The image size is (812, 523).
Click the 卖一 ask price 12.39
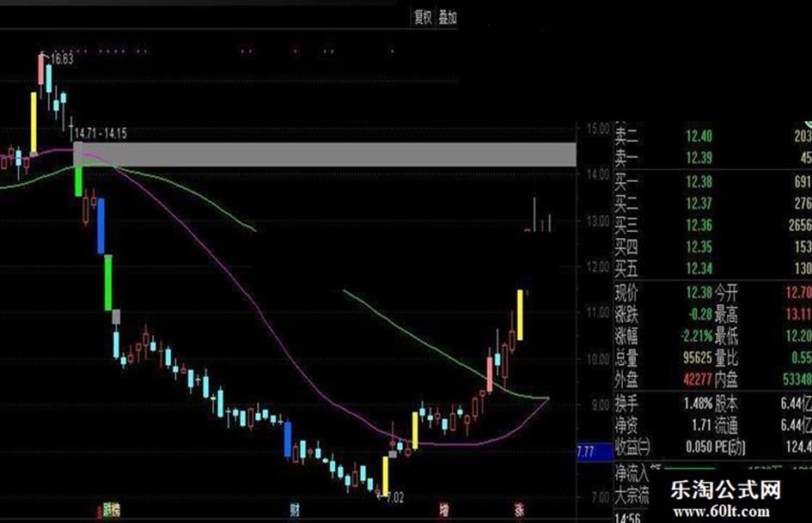tap(699, 158)
